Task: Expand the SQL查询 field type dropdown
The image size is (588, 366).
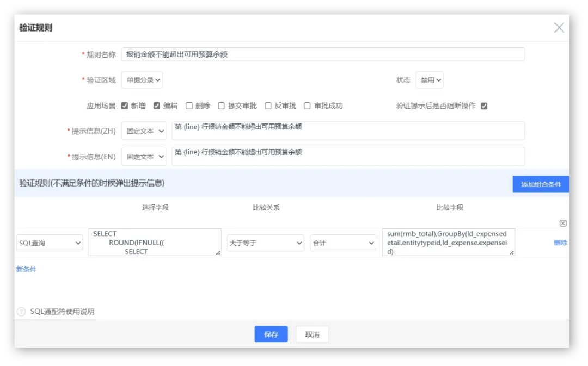Action: pyautogui.click(x=49, y=243)
